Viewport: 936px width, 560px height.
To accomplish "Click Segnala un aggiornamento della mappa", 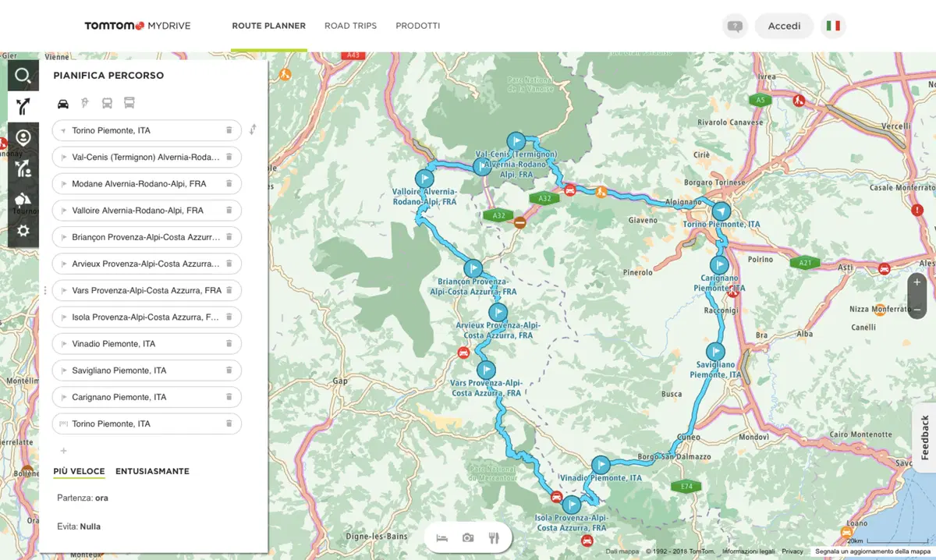I will coord(872,551).
